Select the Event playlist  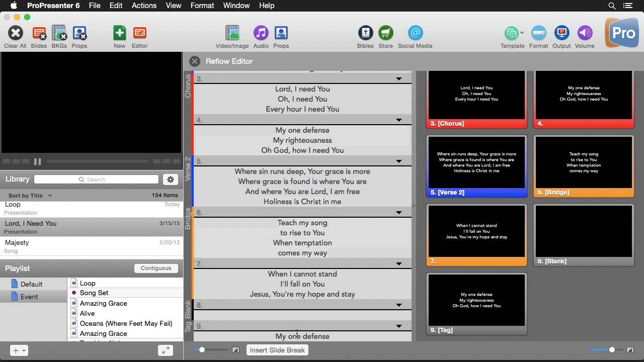coord(29,297)
